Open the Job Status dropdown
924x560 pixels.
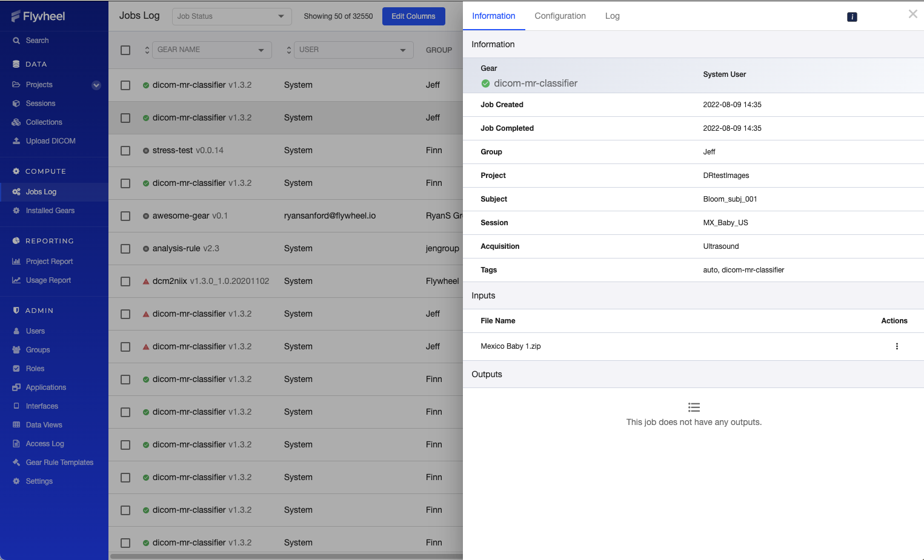[x=231, y=16]
